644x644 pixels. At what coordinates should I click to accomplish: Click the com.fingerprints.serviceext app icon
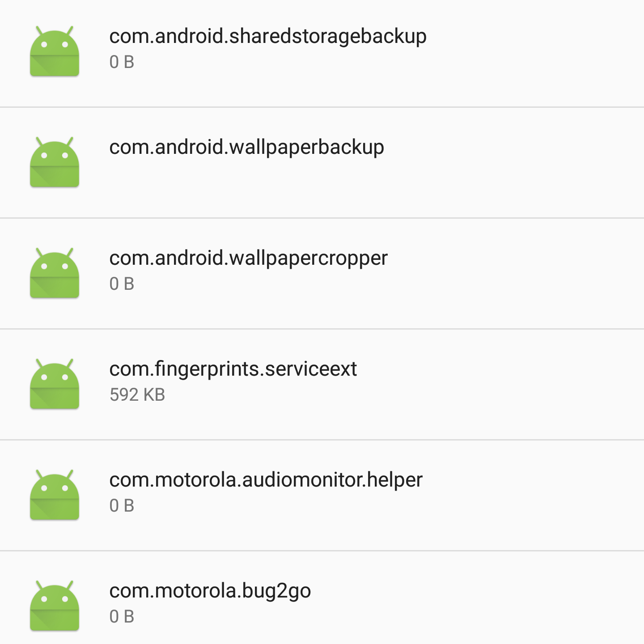(55, 384)
